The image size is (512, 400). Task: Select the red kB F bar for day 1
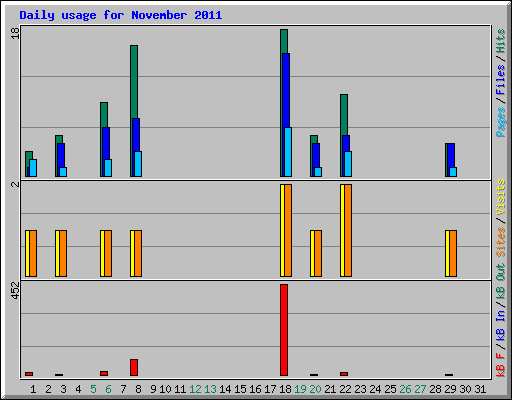coord(29,374)
